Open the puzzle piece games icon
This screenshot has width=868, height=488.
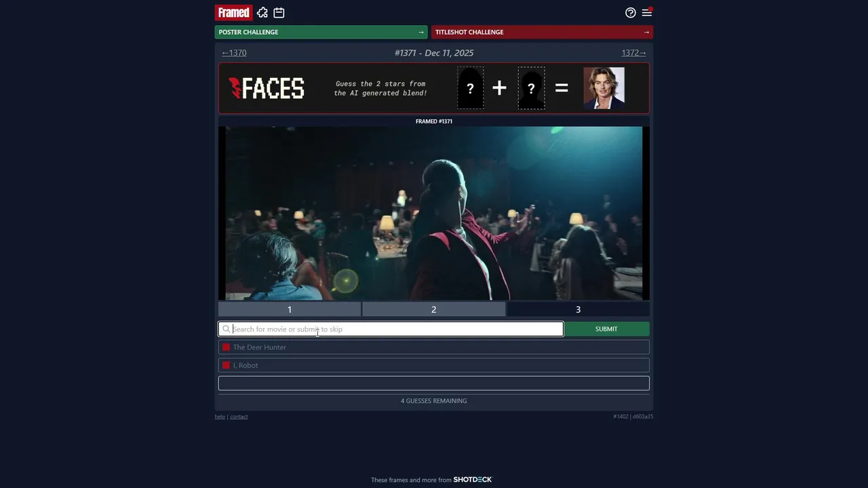click(262, 12)
